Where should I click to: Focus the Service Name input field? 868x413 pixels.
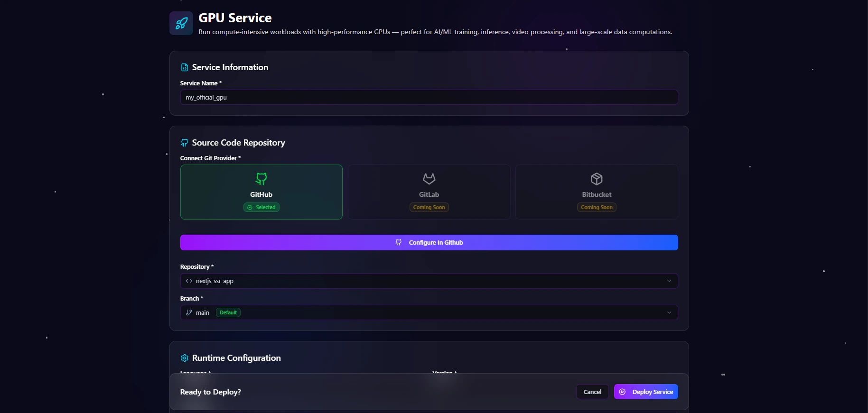429,97
